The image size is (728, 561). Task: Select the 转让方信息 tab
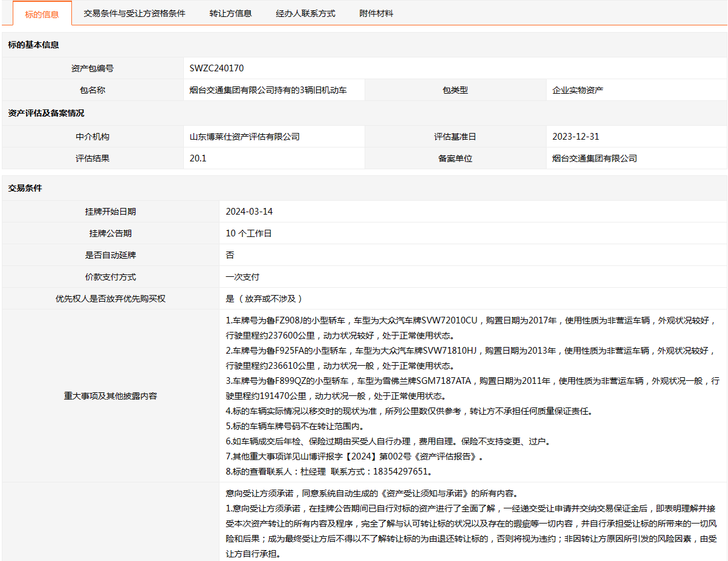coord(230,13)
